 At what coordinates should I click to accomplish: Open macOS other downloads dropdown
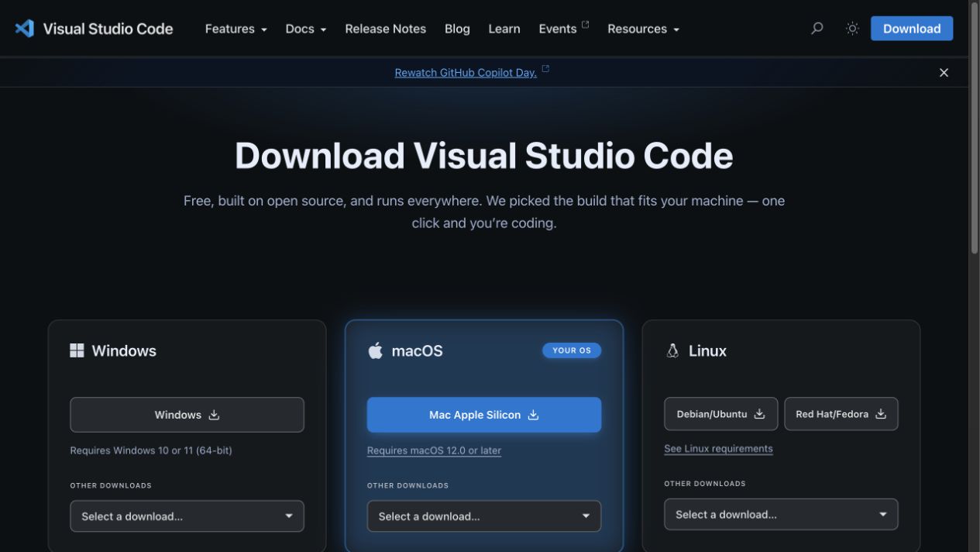pos(484,516)
